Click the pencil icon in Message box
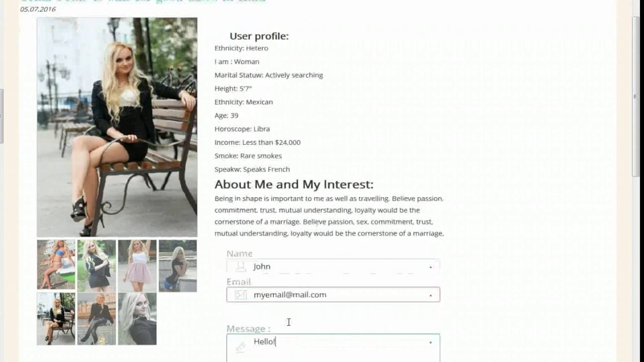Screen dimensions: 644x362 coord(241,346)
